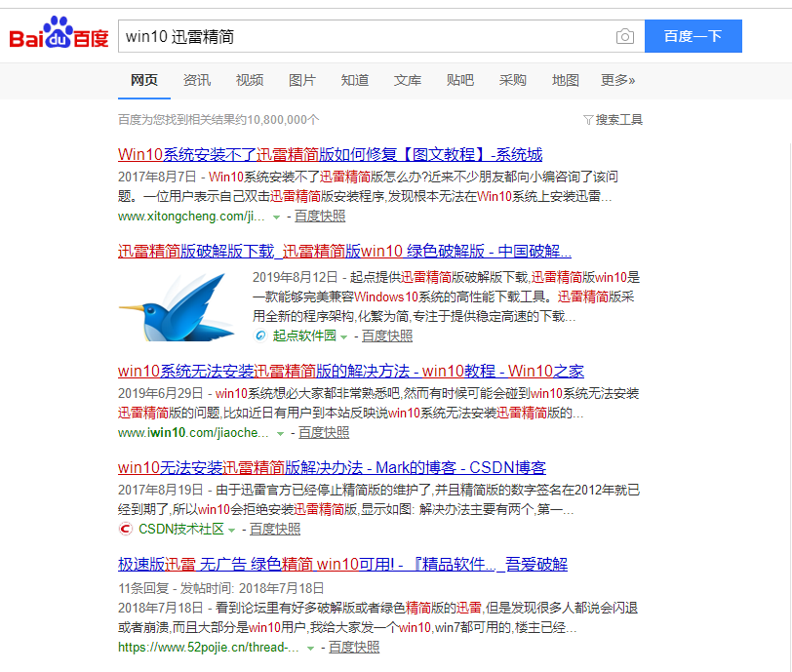Image resolution: width=792 pixels, height=672 pixels.
Task: Open 百度快照 for iwin10 result
Action: 324,433
